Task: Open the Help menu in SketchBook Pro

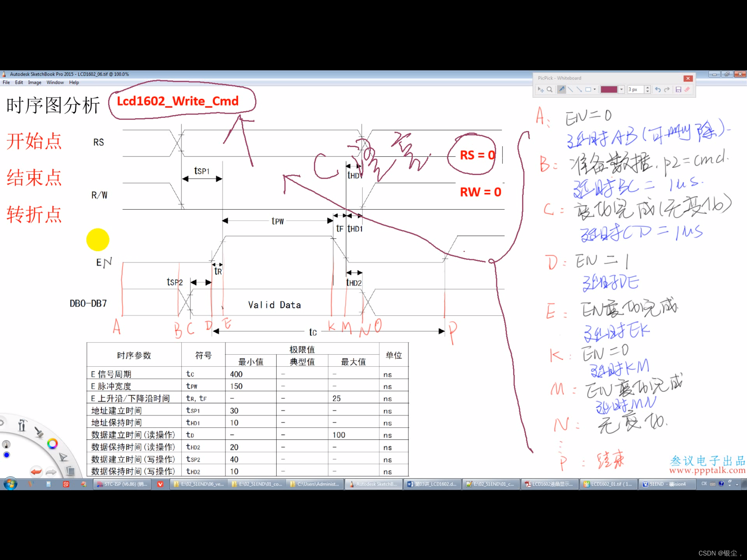Action: point(74,83)
